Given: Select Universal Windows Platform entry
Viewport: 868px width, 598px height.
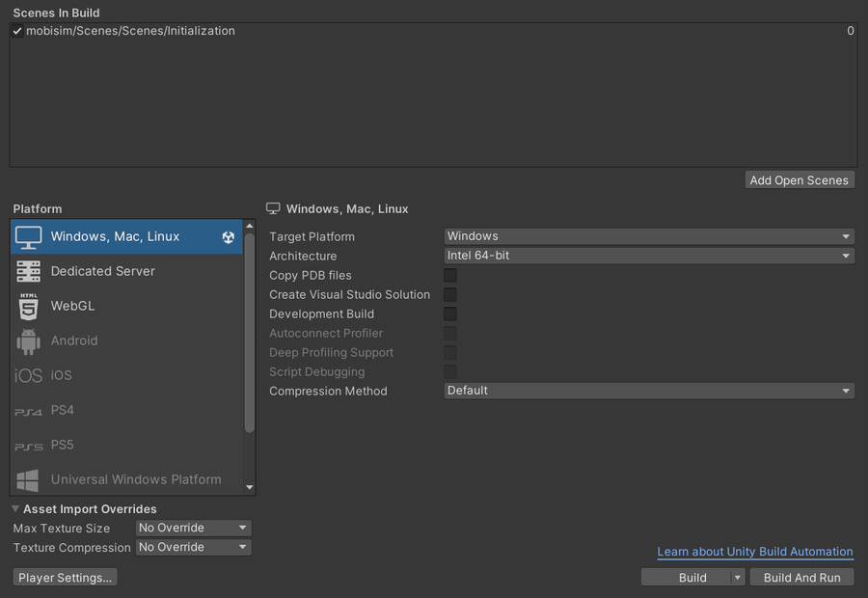Looking at the screenshot, I should tap(126, 479).
